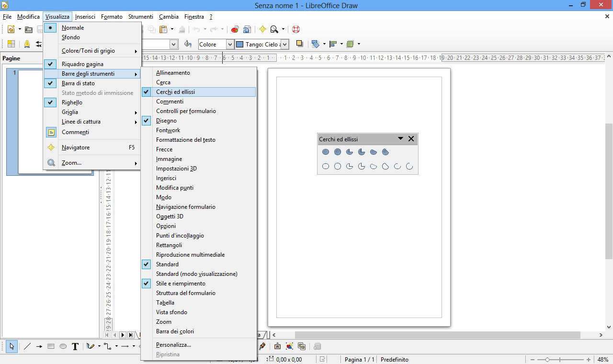Click the Navigator star icon in the toolbar
This screenshot has width=613, height=364.
262,29
